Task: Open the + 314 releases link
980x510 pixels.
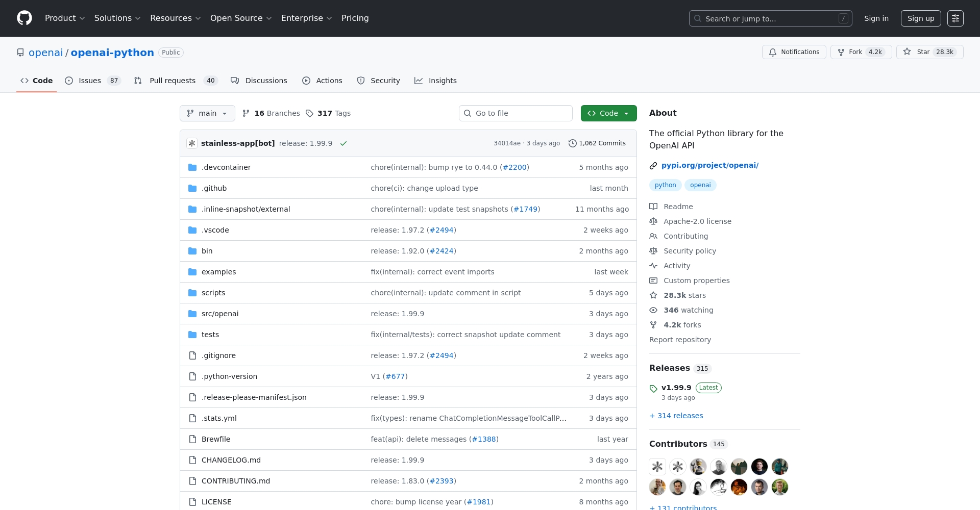Action: pos(676,416)
